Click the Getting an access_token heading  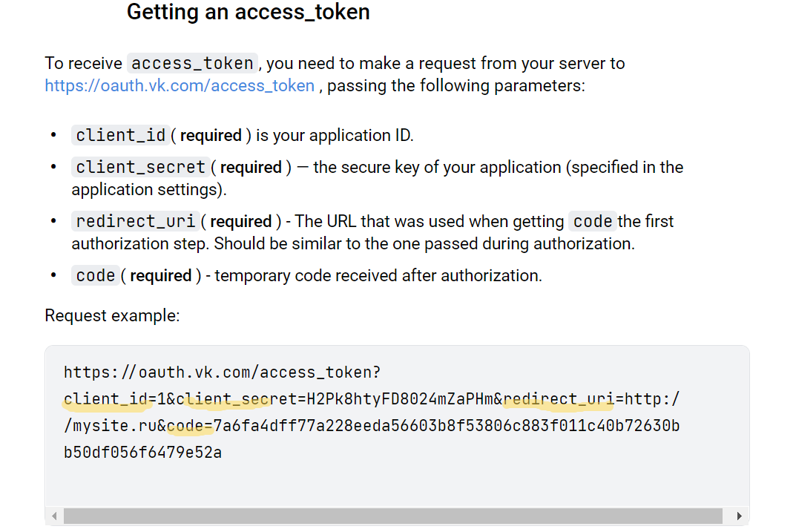pos(249,13)
